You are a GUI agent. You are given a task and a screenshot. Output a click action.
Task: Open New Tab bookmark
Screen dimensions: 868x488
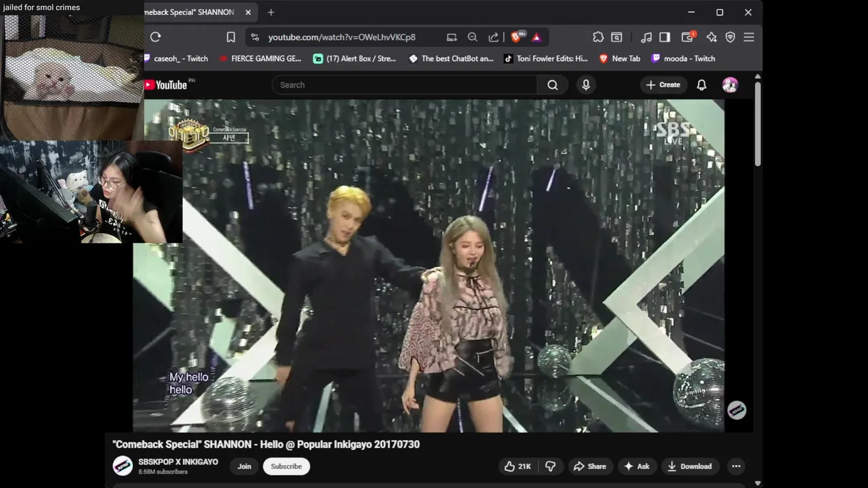620,58
